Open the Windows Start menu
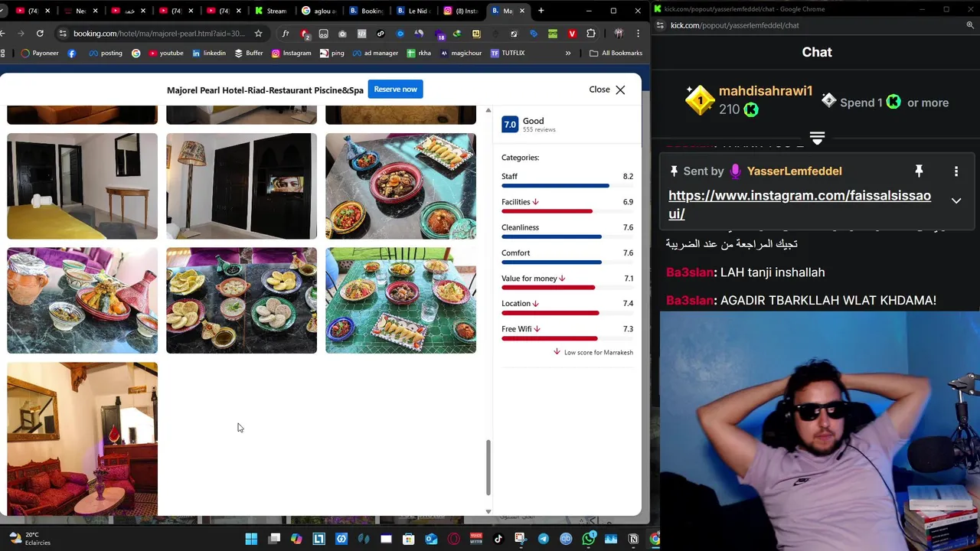The height and width of the screenshot is (551, 980). coord(251,540)
